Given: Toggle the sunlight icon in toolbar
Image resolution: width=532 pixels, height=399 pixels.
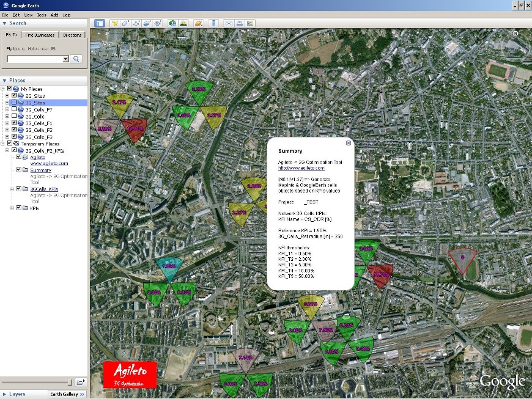Looking at the screenshot, I should [x=183, y=23].
